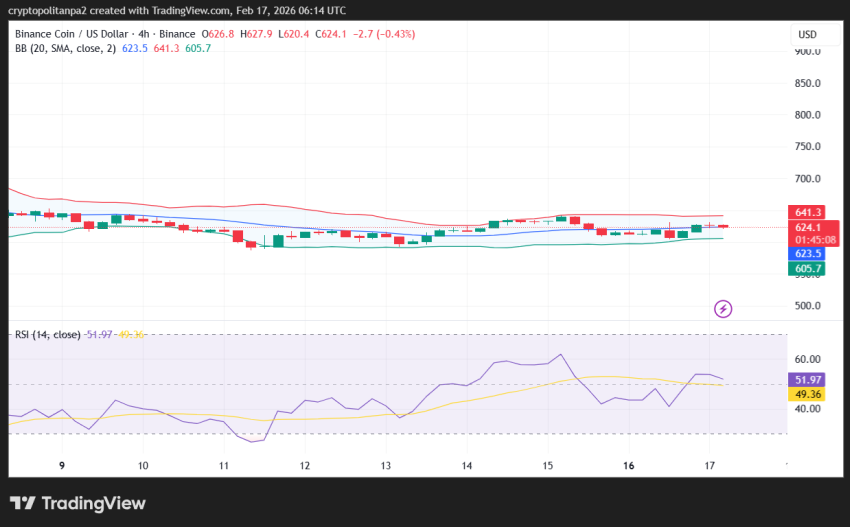Image resolution: width=850 pixels, height=527 pixels.
Task: Click the 01:45:08 candle countdown timer
Action: pos(815,240)
